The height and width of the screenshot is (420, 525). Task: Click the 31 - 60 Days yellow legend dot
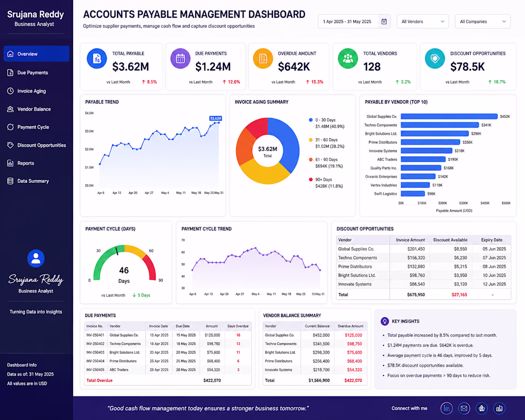click(311, 140)
